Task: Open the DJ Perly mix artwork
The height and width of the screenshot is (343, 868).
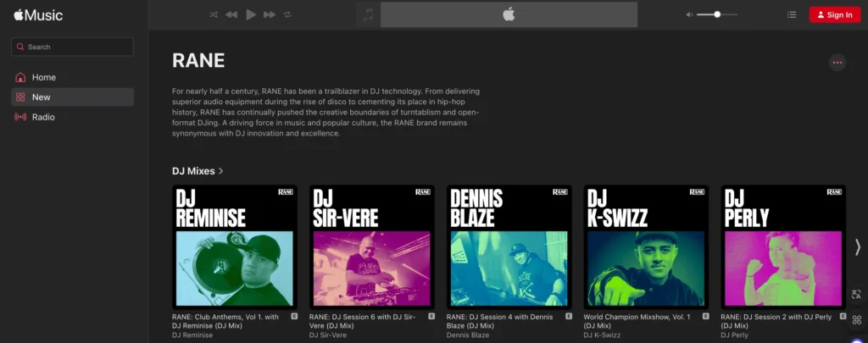Action: pyautogui.click(x=783, y=246)
